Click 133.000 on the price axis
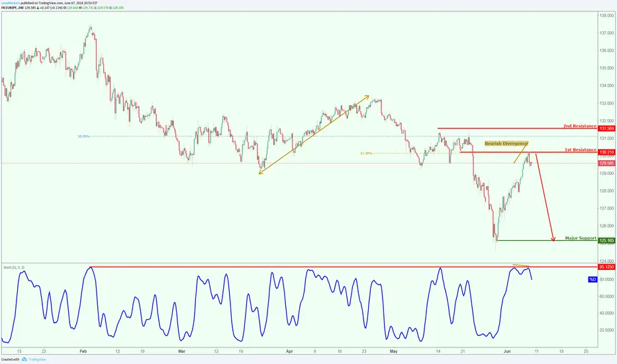The width and height of the screenshot is (617, 364). click(608, 103)
